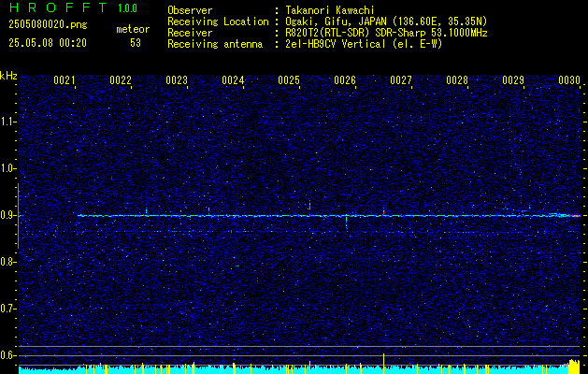Click the 0029 time marker
Image resolution: width=588 pixels, height=374 pixels.
513,80
